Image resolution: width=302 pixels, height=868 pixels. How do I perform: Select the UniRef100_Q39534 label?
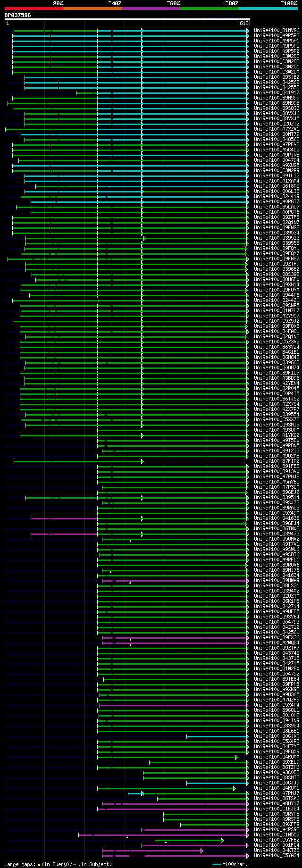click(x=277, y=233)
